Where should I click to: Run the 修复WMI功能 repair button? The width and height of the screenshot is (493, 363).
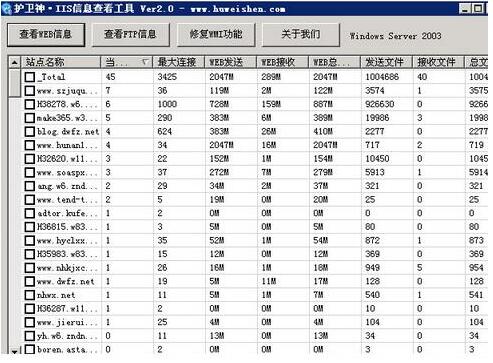tap(216, 34)
